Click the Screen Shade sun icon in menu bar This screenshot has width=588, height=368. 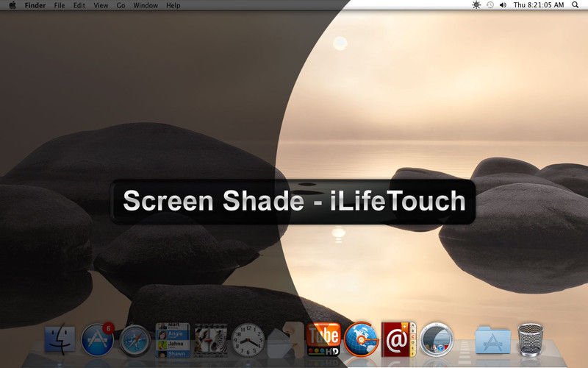[x=476, y=5]
